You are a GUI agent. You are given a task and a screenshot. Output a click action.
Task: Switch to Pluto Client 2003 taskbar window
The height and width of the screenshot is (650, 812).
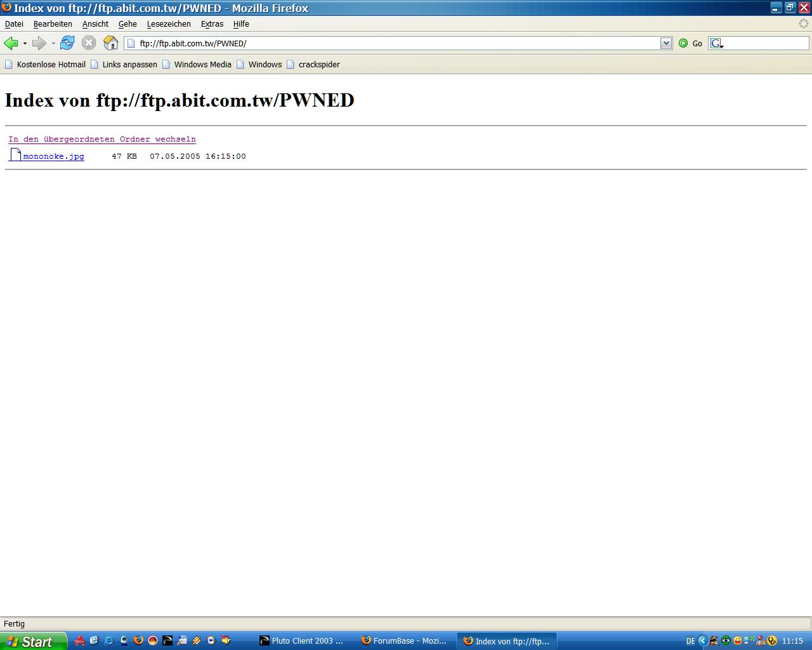tap(303, 641)
